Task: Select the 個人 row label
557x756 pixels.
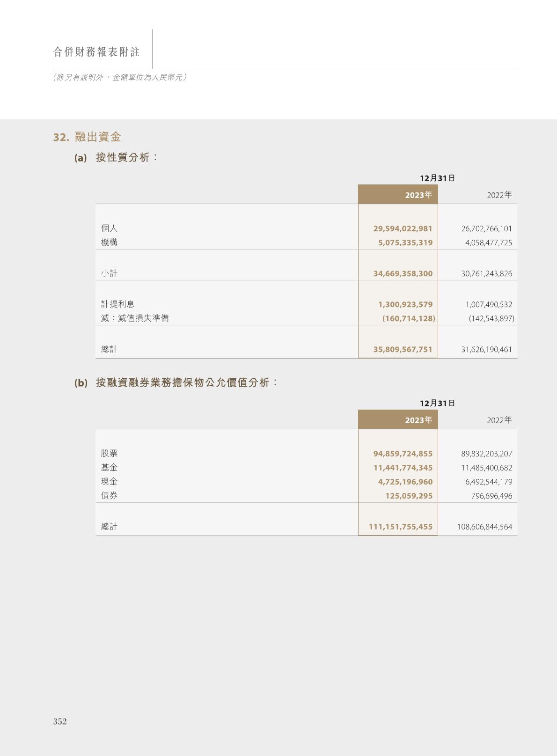Action: (109, 228)
